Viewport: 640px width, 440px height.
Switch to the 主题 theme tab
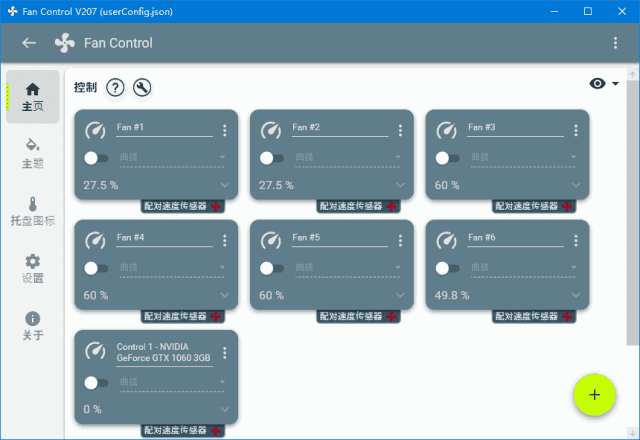32,153
